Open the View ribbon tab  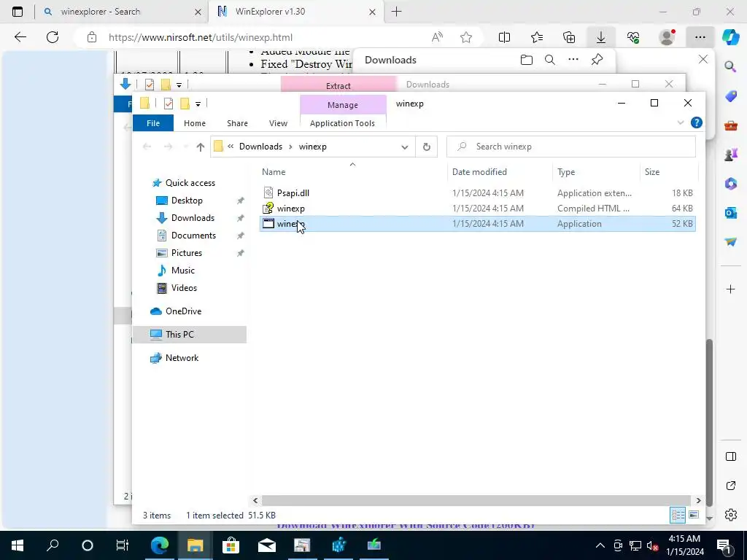pyautogui.click(x=278, y=123)
